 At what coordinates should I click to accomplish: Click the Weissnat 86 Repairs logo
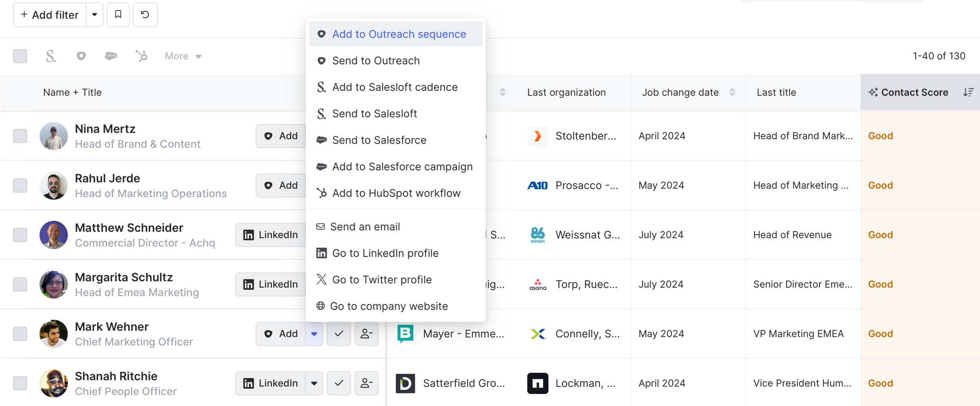[538, 235]
